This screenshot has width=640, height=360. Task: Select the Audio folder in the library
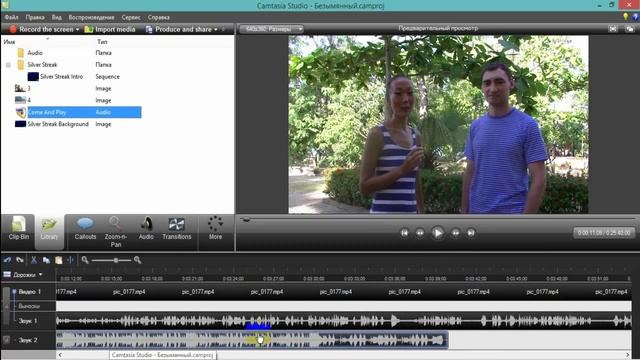[x=35, y=53]
